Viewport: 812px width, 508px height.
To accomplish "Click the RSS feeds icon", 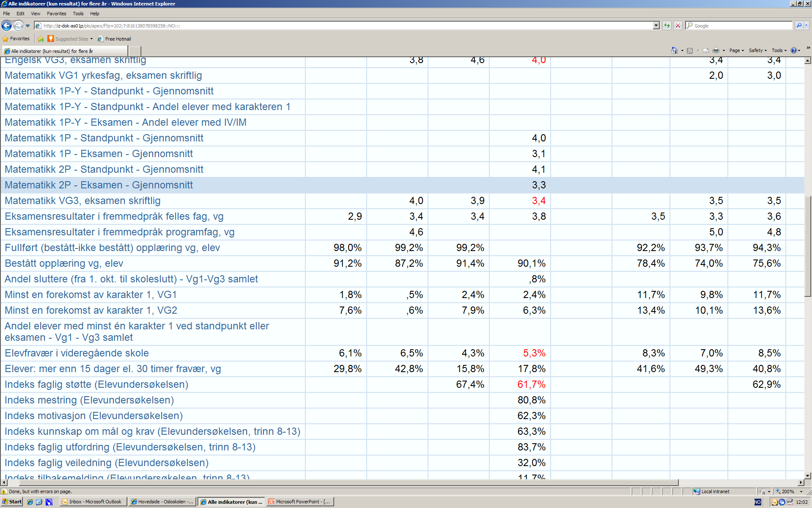I will click(690, 50).
